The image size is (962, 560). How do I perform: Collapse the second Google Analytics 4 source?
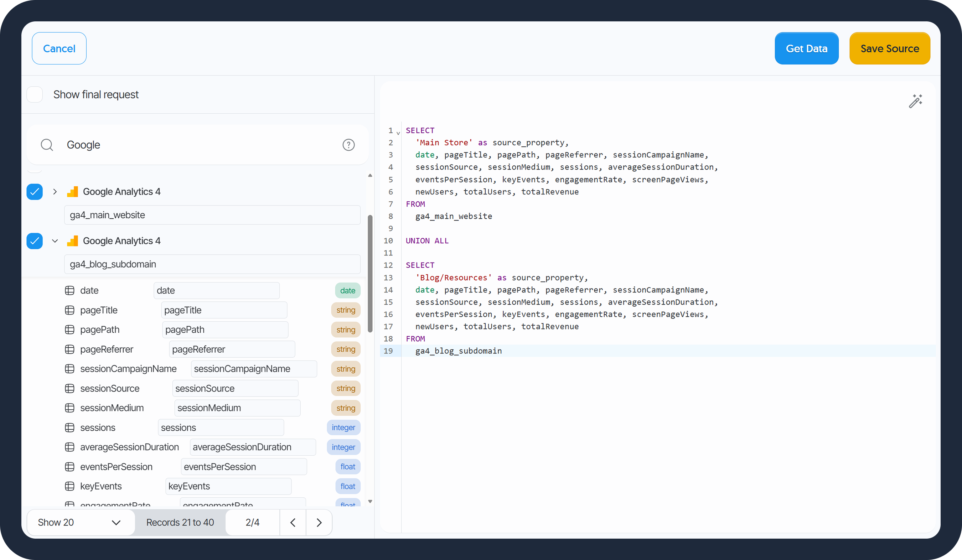coord(55,241)
